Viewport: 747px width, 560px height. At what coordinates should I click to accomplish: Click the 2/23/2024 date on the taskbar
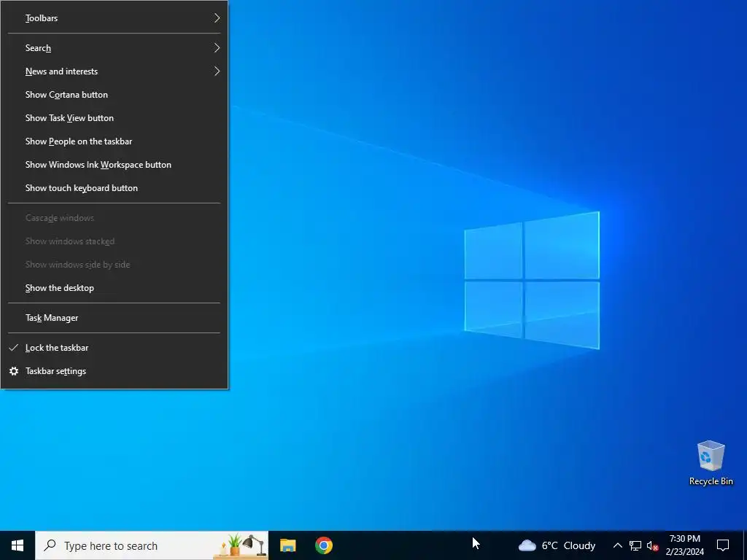click(x=684, y=552)
